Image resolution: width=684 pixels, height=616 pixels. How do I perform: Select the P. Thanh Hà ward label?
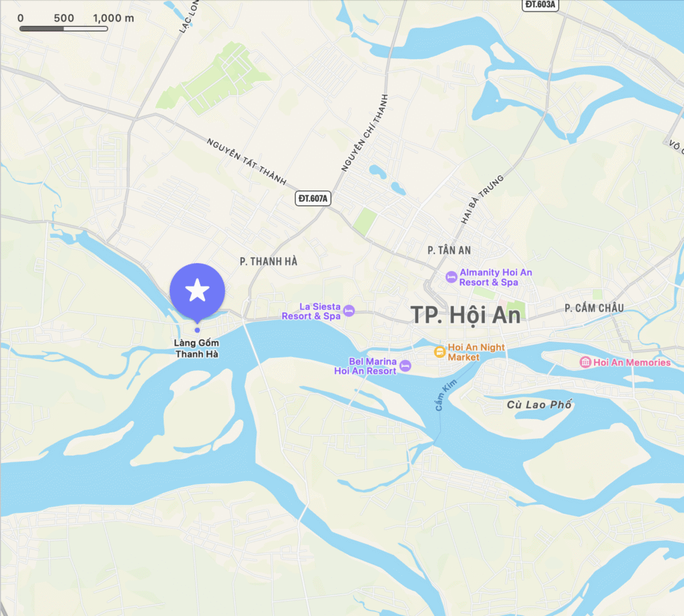(x=269, y=261)
